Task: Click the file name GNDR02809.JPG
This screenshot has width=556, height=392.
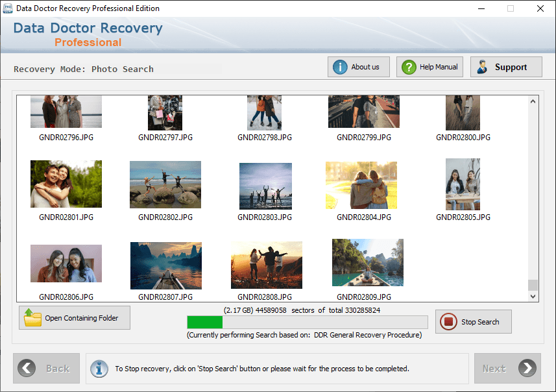Action: 364,297
